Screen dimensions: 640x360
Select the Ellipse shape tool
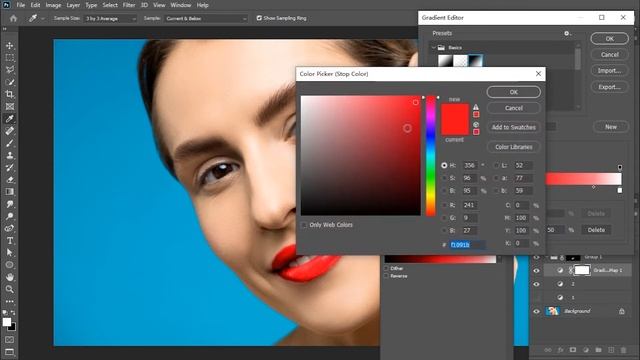(9, 265)
